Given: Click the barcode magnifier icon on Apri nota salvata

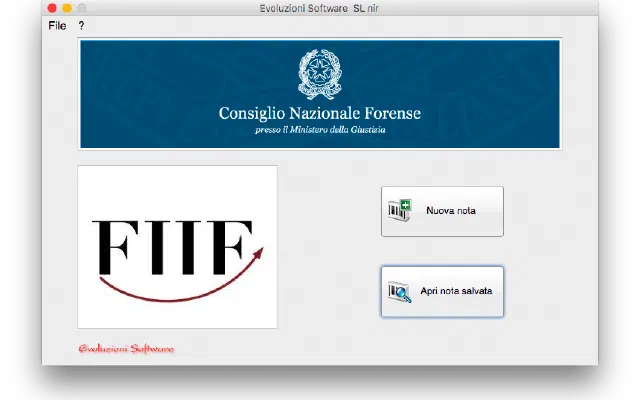Looking at the screenshot, I should click(400, 292).
